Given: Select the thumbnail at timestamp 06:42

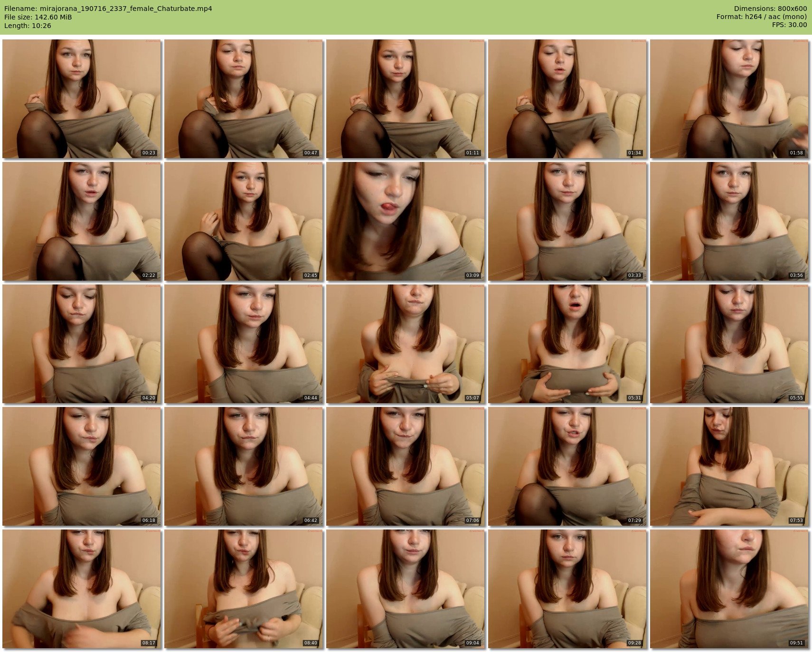Looking at the screenshot, I should pyautogui.click(x=244, y=466).
